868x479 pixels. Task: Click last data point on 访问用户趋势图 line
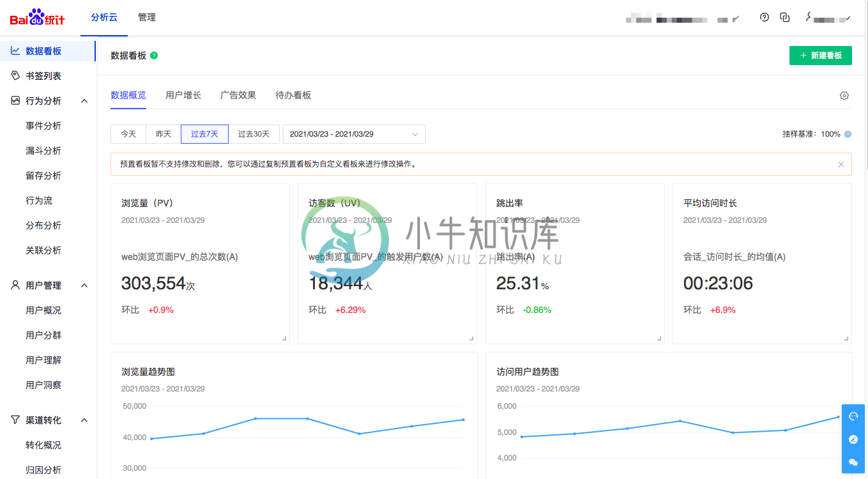click(838, 417)
